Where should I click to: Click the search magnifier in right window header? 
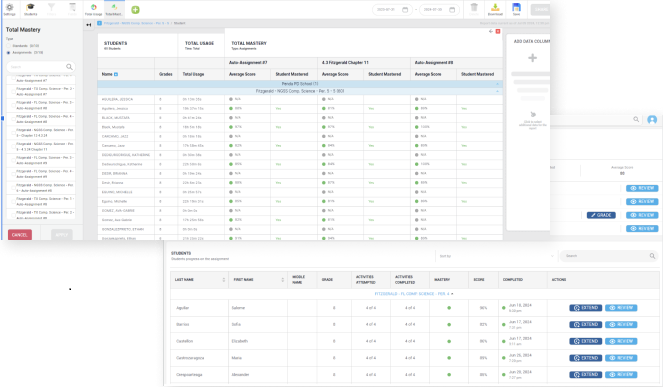click(636, 120)
